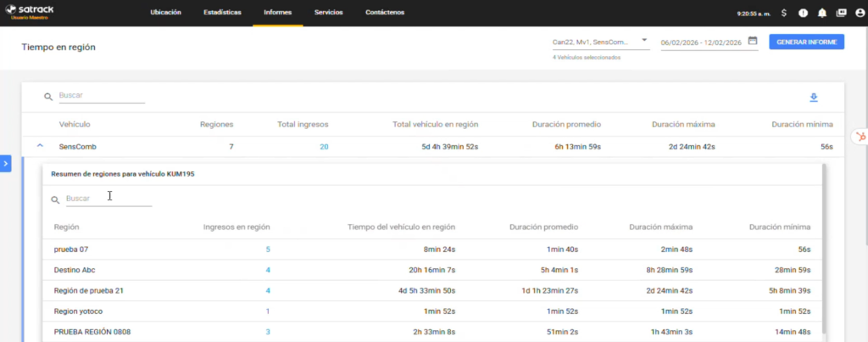Click the total ingresos value 20
Screen dimensions: 868x342
tap(324, 147)
